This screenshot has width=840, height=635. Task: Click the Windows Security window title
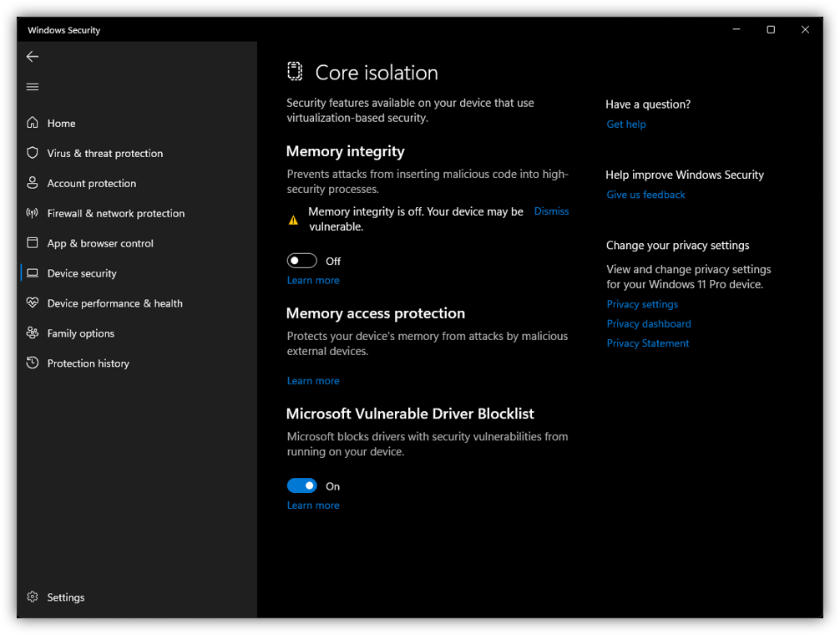tap(63, 31)
